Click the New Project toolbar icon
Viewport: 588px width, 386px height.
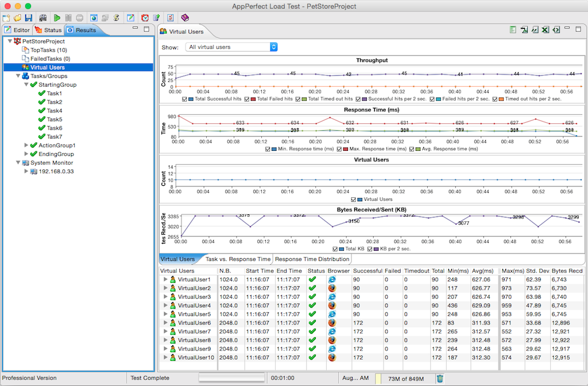click(6, 18)
